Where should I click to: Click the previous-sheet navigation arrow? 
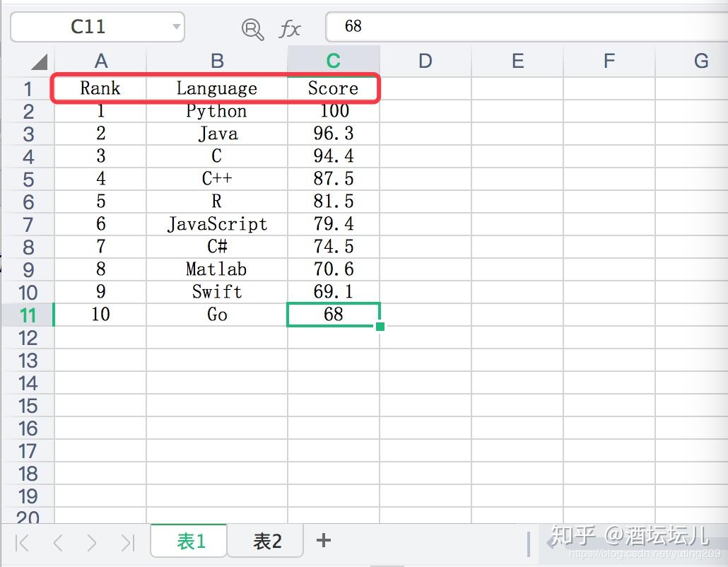(57, 541)
